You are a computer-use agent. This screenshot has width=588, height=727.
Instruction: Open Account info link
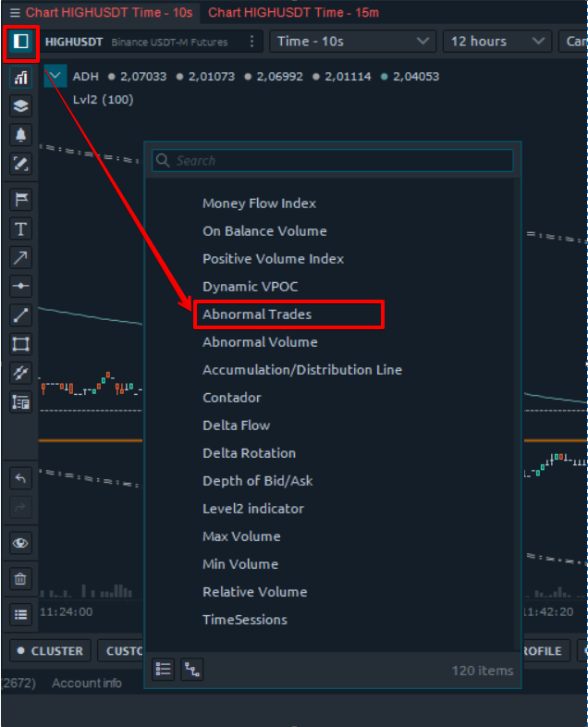click(86, 683)
